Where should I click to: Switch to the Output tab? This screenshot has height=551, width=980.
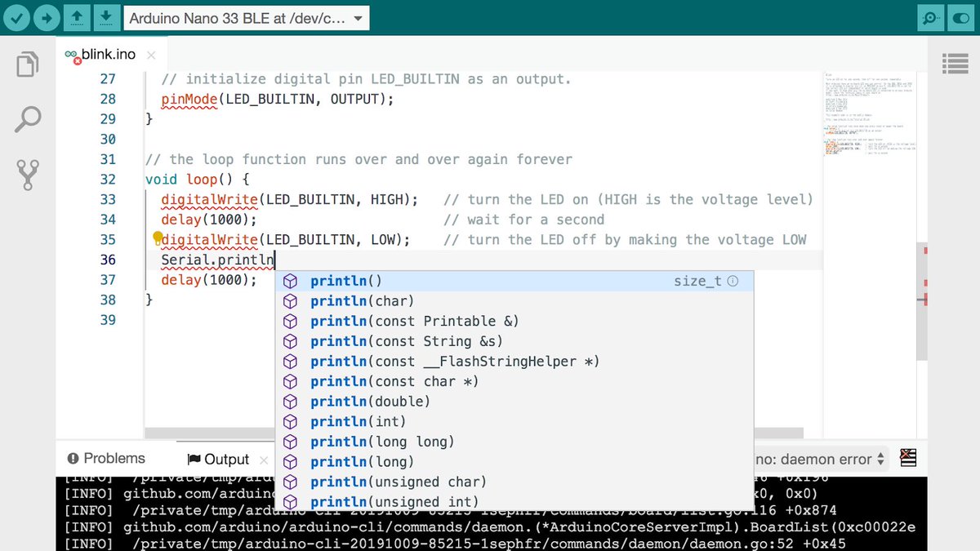[217, 459]
